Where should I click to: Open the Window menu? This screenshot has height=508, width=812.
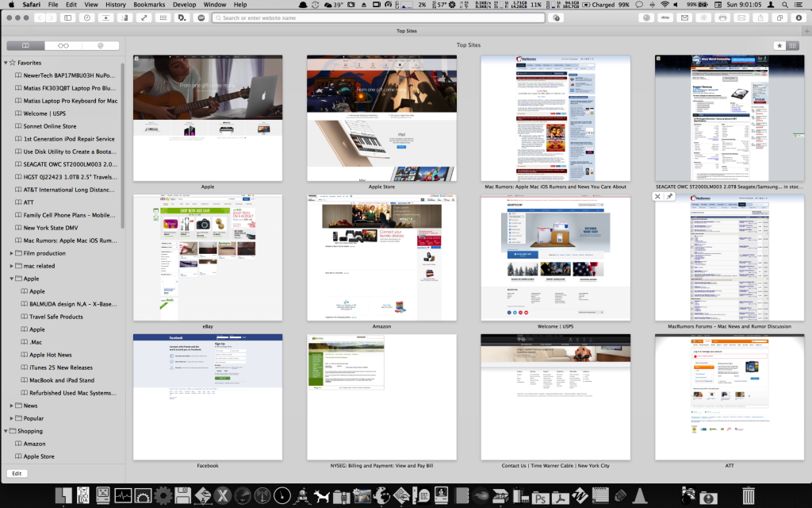pos(215,5)
